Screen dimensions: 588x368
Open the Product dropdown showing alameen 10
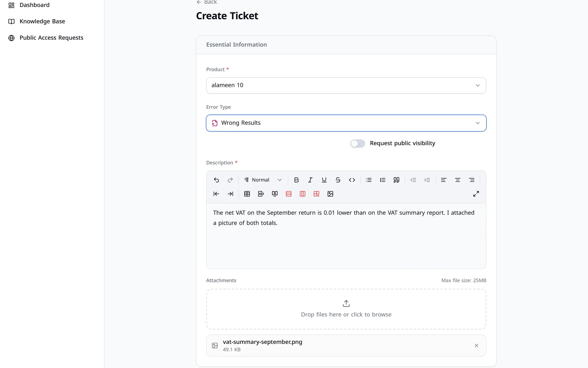tap(346, 85)
